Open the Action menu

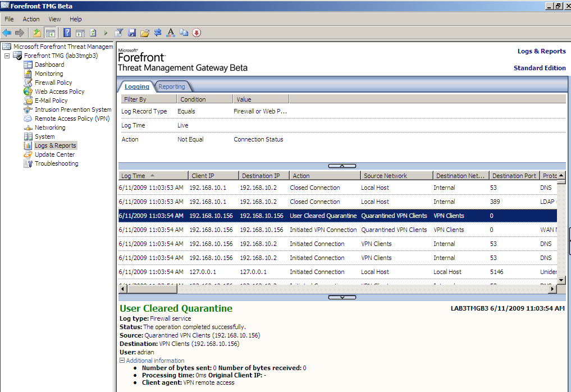click(x=31, y=19)
